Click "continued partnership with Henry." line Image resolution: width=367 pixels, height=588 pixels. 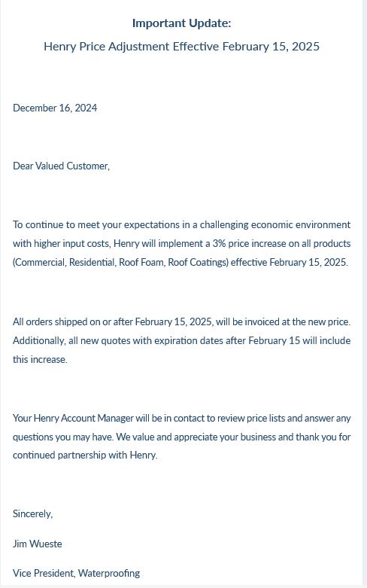(85, 455)
